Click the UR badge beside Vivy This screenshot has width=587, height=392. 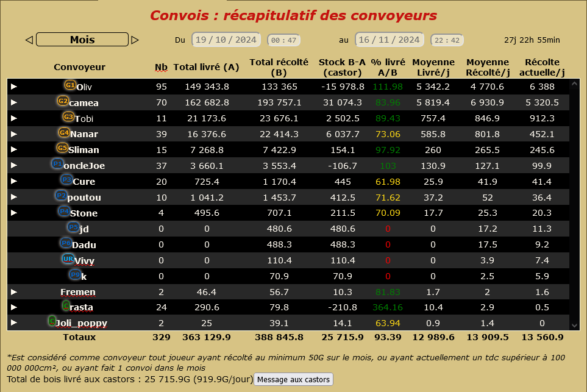coord(68,258)
